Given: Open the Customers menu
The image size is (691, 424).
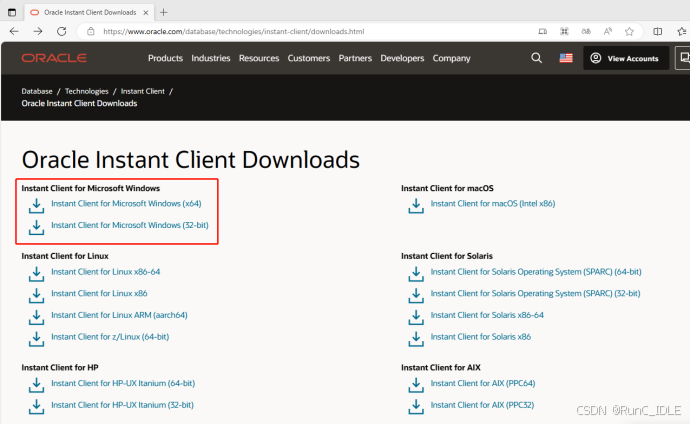Looking at the screenshot, I should tap(308, 58).
